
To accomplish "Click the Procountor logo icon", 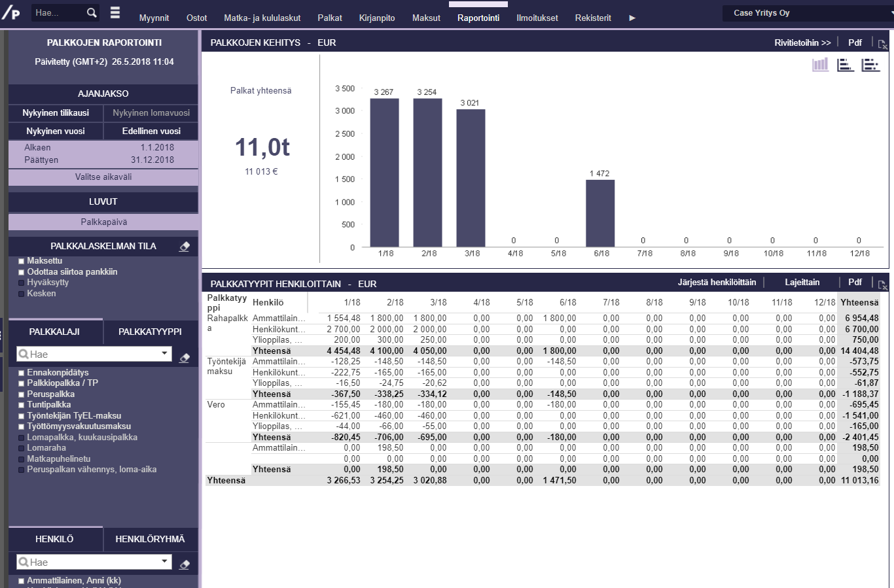I will point(11,12).
